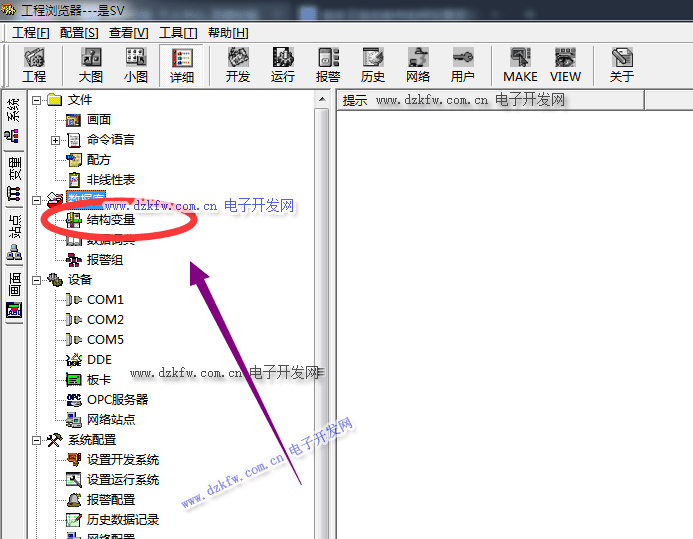Open the 工具[T] menu
This screenshot has height=539, width=693.
178,33
